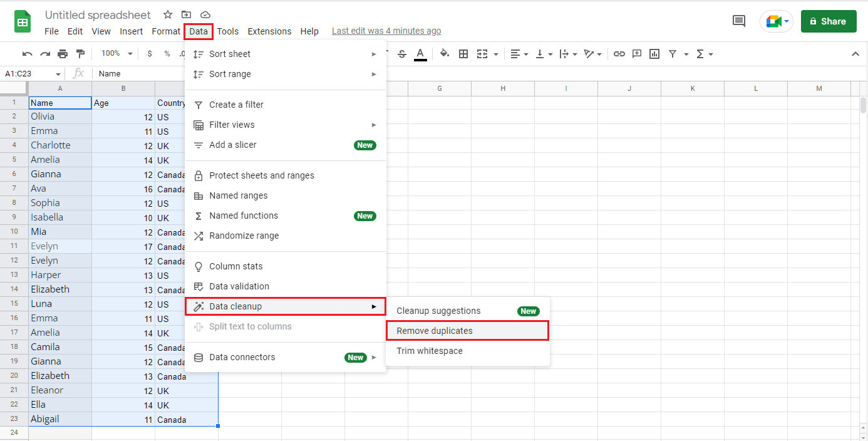Screen dimensions: 868x441
Task: Toggle strikethrough formatting
Action: click(x=402, y=54)
